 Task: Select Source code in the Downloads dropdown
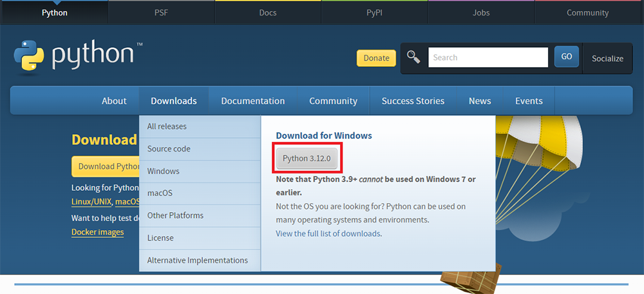(x=200, y=149)
